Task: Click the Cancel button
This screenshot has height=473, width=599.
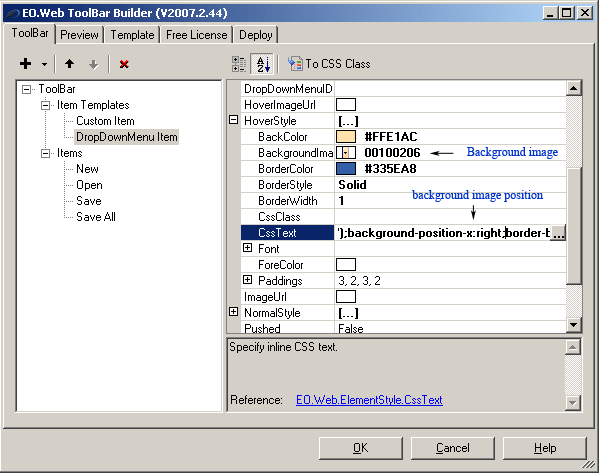Action: (x=453, y=448)
